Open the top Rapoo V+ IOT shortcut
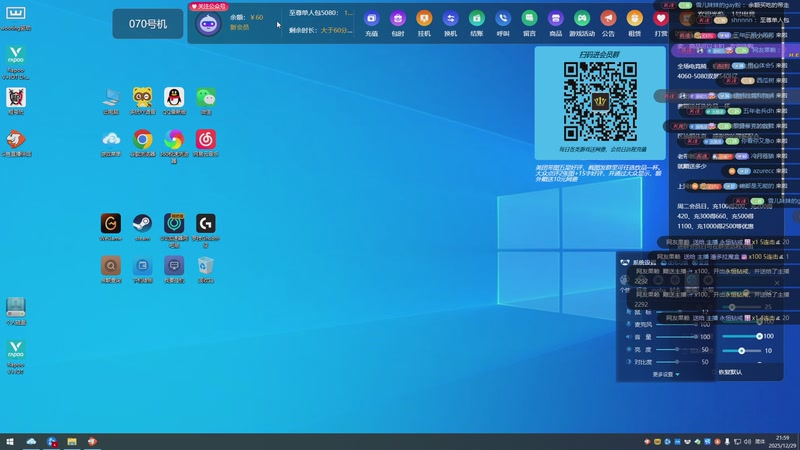The height and width of the screenshot is (450, 800). click(16, 55)
